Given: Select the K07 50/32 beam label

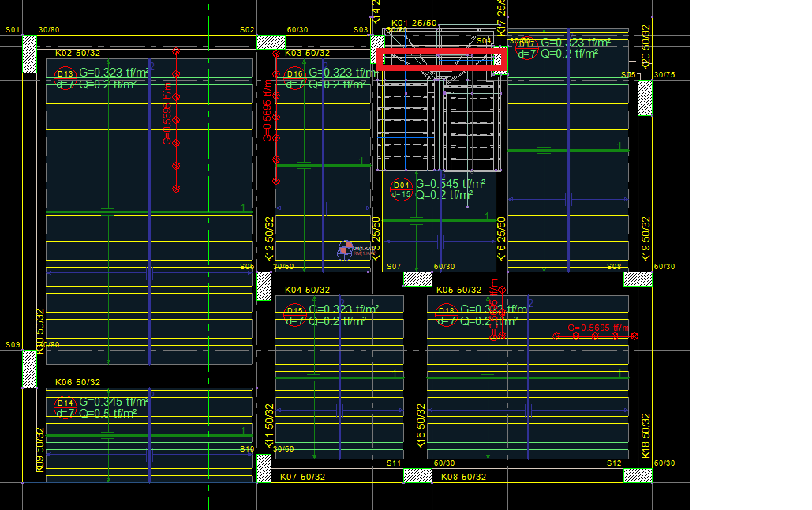Looking at the screenshot, I should [x=302, y=477].
